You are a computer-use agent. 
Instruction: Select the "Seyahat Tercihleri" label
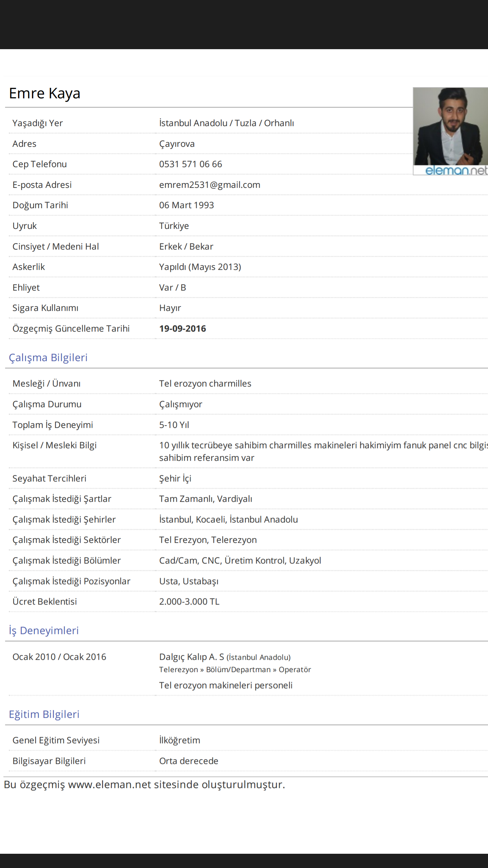tap(49, 478)
